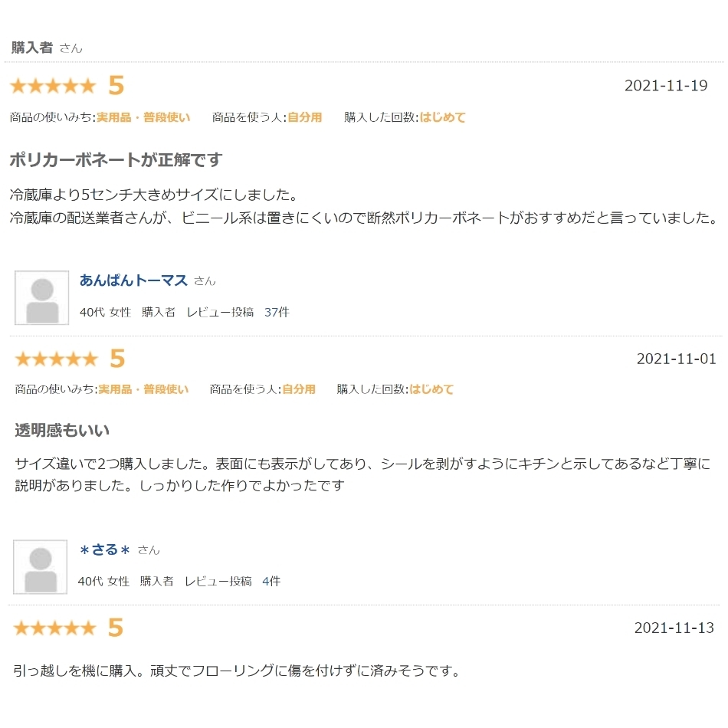Open the あんぱんトーマス reviewer profile
Viewport: 728px width, 728px height.
133,280
